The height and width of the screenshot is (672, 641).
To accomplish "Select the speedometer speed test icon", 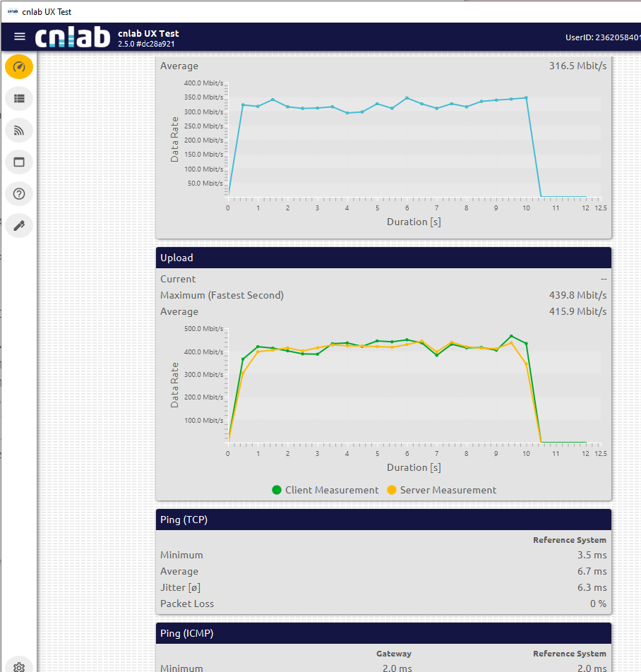I will (19, 67).
